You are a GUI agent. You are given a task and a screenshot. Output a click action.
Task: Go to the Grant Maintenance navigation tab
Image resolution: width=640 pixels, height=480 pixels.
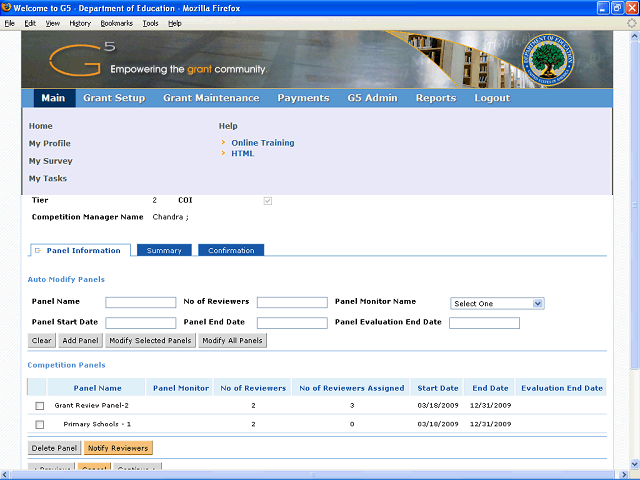211,98
